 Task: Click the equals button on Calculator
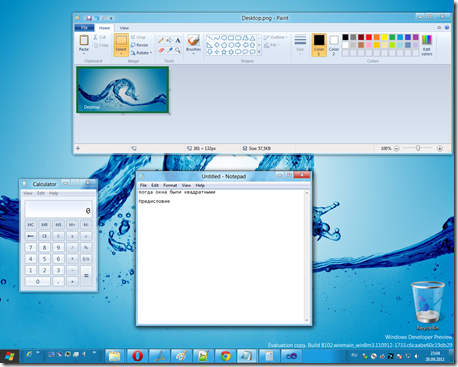tap(86, 275)
